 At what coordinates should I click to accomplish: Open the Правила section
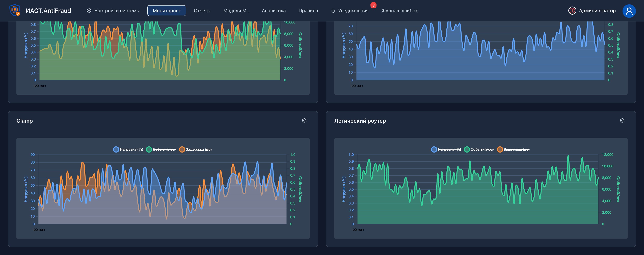308,11
